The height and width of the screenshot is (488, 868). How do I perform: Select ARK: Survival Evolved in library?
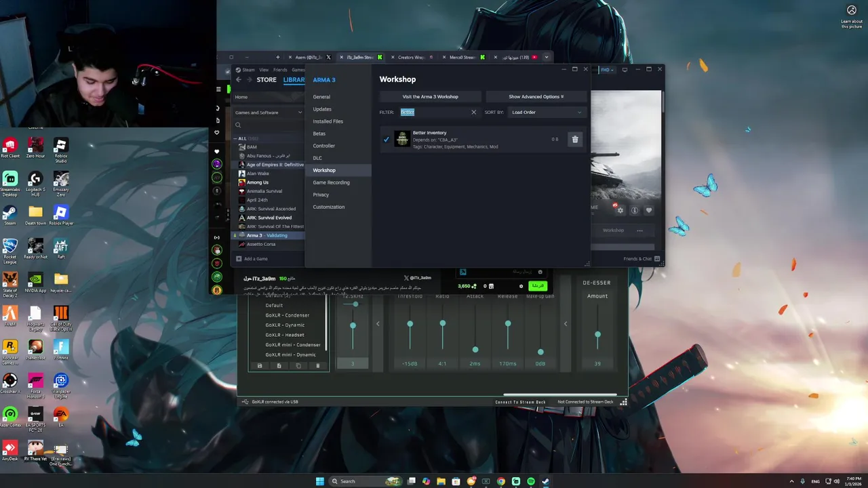(x=269, y=218)
